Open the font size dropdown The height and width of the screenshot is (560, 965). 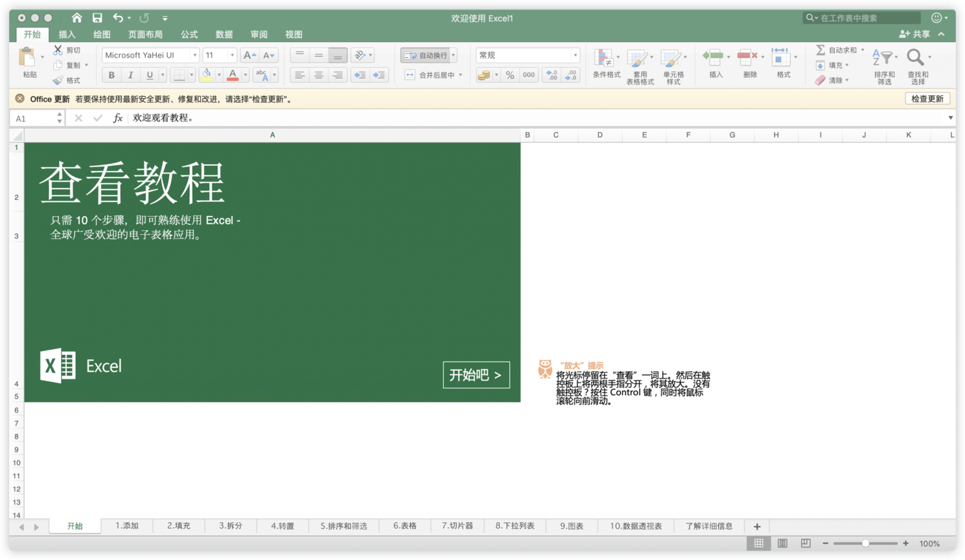coord(232,55)
